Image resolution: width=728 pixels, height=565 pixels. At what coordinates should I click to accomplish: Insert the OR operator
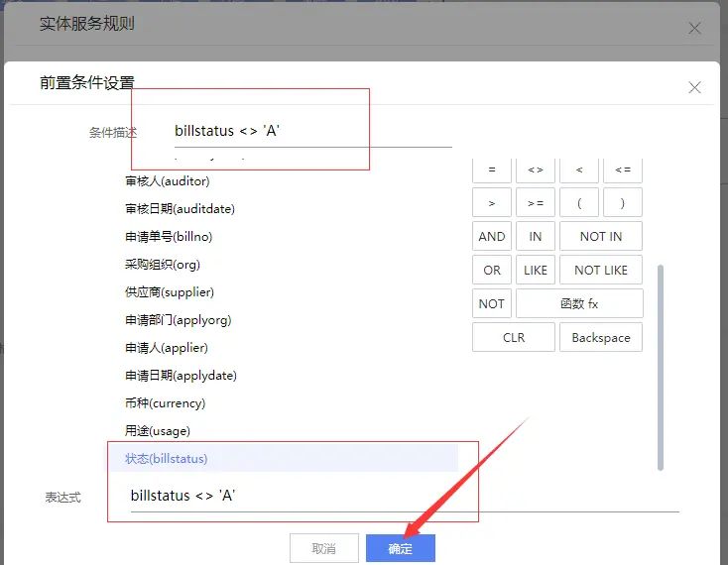pos(492,270)
